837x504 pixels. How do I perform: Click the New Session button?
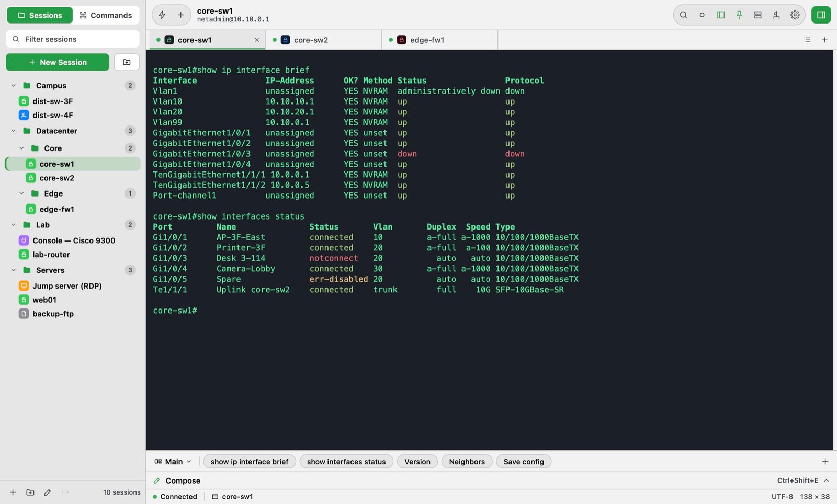pos(58,62)
